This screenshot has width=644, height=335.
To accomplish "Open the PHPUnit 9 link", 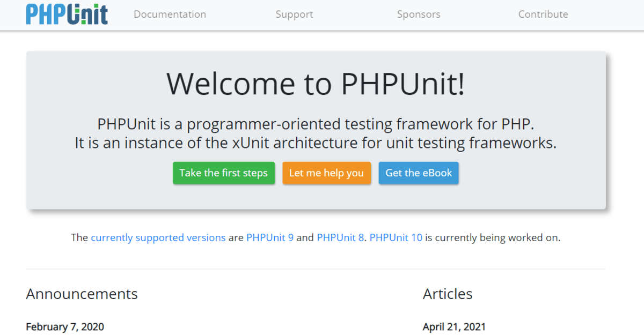I will [270, 237].
